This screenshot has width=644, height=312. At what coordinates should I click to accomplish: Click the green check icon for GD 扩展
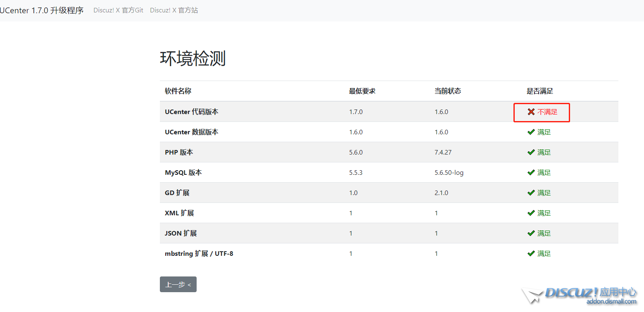click(x=531, y=193)
